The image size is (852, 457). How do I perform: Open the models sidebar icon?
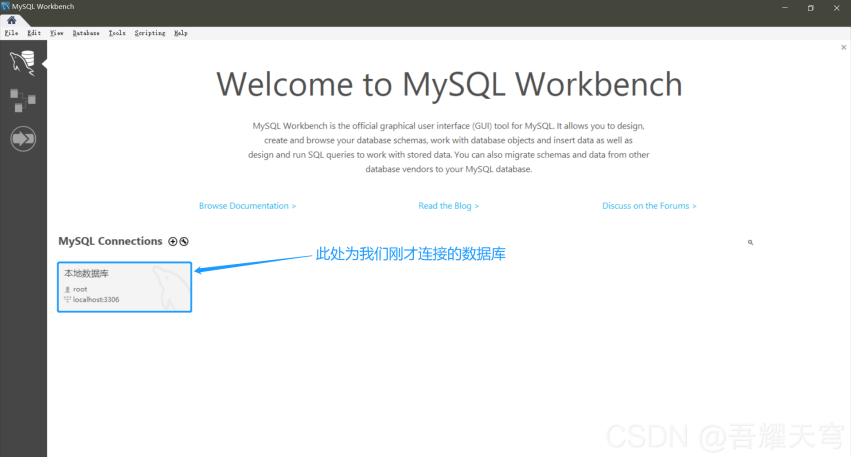click(x=23, y=101)
